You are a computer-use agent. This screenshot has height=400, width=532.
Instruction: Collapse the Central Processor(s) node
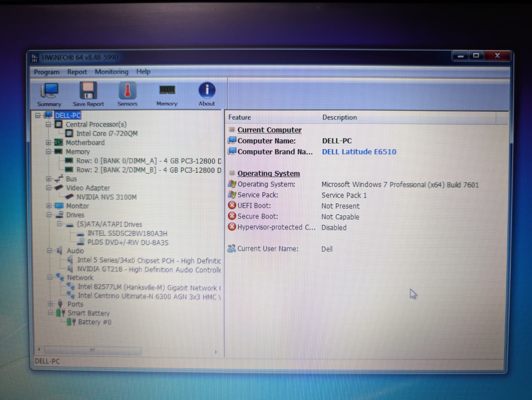click(49, 125)
